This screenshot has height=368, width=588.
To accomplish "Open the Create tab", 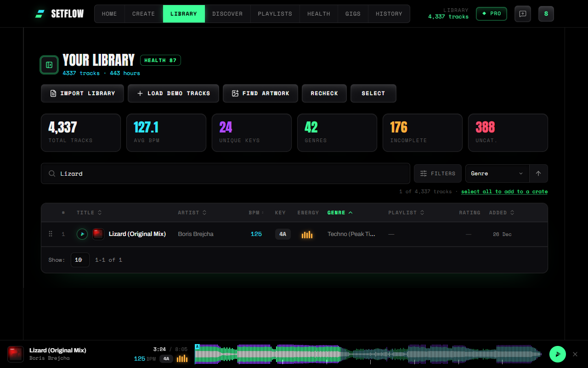I will coord(144,14).
